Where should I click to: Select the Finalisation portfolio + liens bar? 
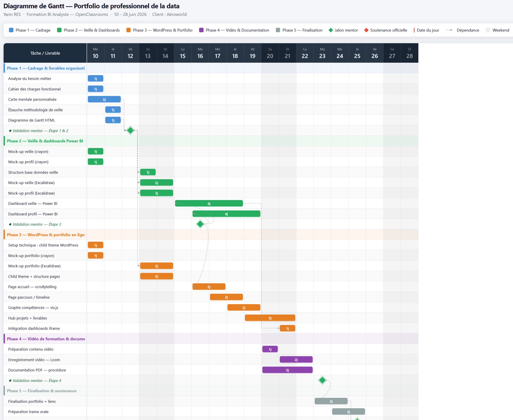(x=331, y=401)
